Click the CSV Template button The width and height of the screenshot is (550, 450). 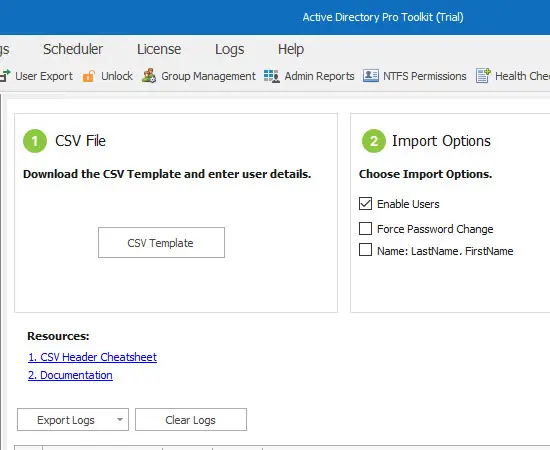pyautogui.click(x=161, y=242)
